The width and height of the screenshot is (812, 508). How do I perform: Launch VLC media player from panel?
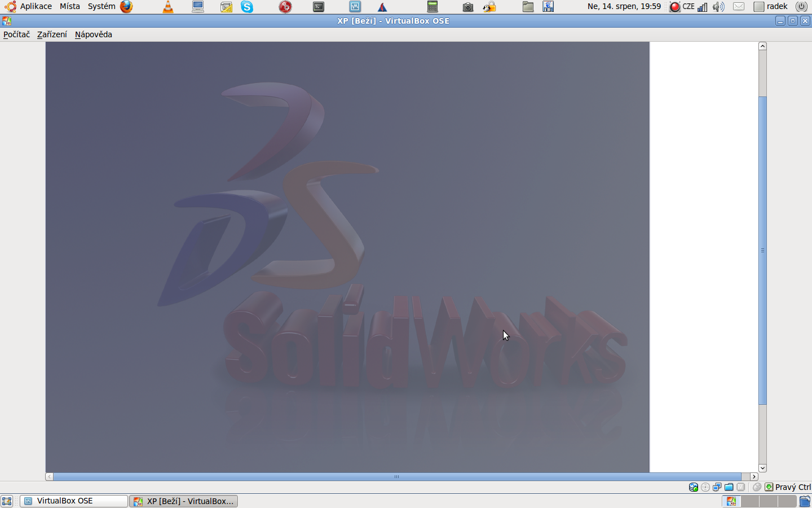coord(168,7)
